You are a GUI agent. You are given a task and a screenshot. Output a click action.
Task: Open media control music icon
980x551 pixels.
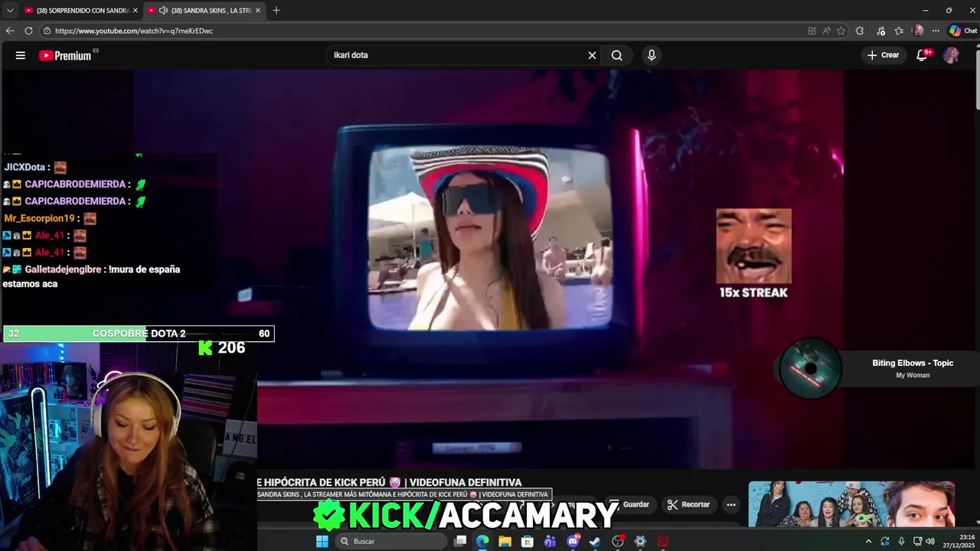(x=880, y=31)
